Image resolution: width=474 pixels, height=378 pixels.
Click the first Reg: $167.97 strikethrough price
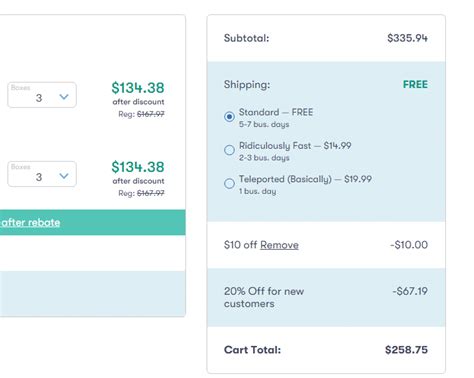pos(141,114)
